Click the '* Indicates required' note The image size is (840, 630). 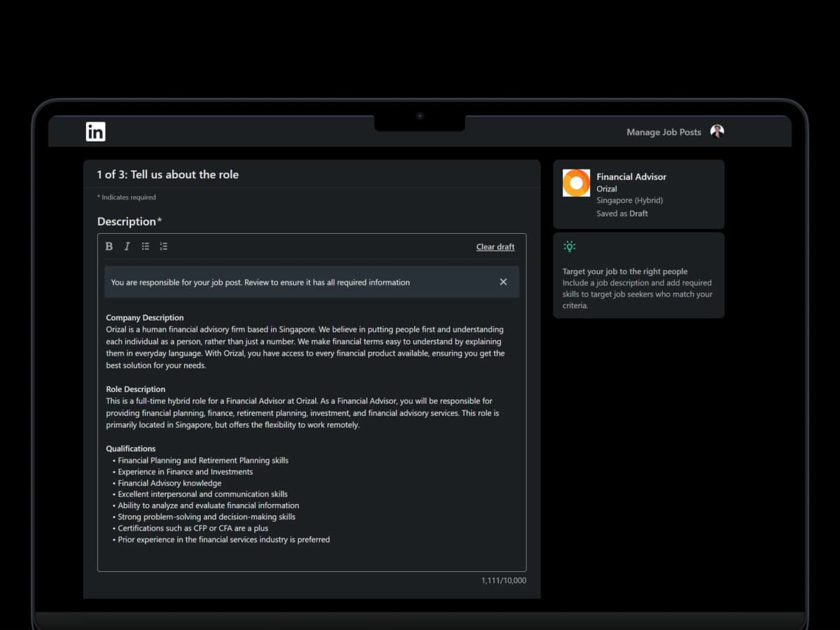click(127, 197)
